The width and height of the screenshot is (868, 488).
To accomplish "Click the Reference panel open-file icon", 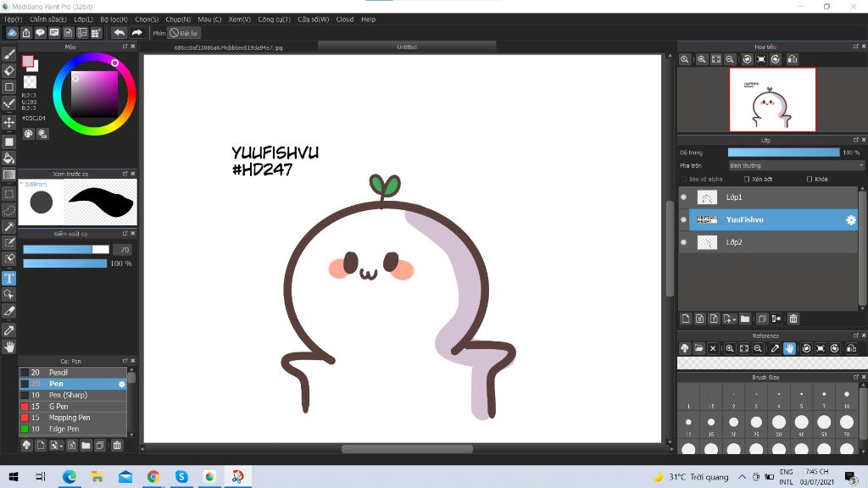I will (698, 348).
